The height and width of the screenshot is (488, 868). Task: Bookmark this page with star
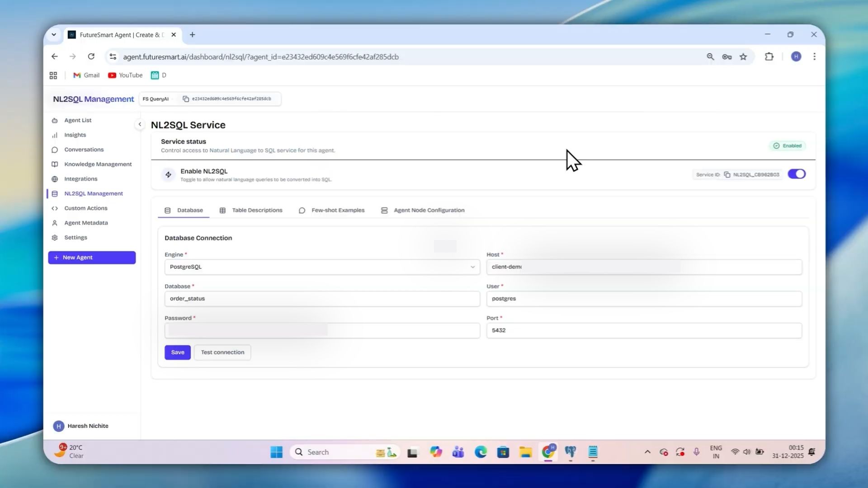pyautogui.click(x=743, y=56)
